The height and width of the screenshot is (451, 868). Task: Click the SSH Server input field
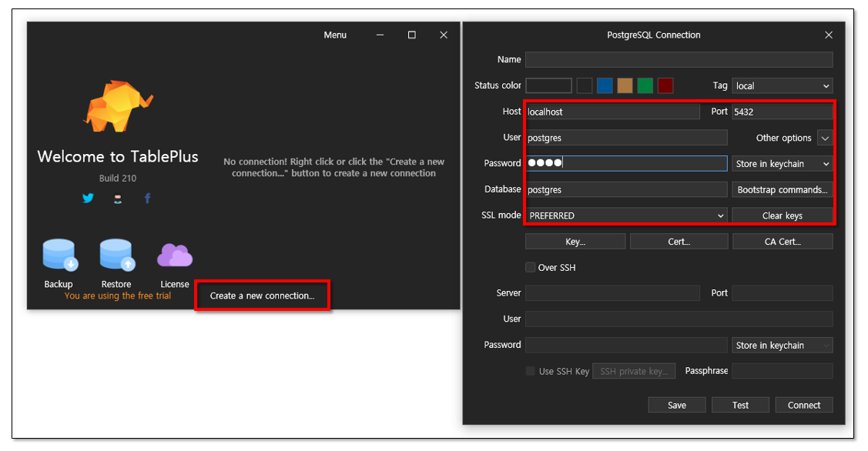(x=612, y=292)
